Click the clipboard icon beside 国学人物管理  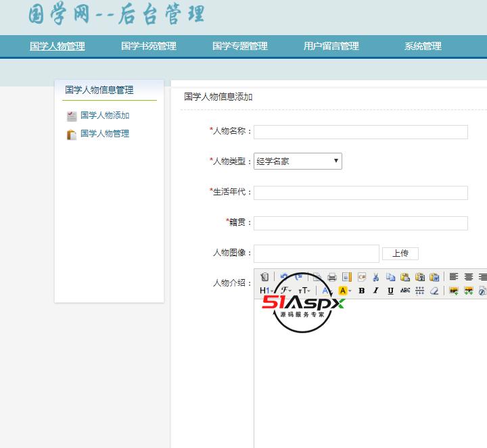[72, 134]
